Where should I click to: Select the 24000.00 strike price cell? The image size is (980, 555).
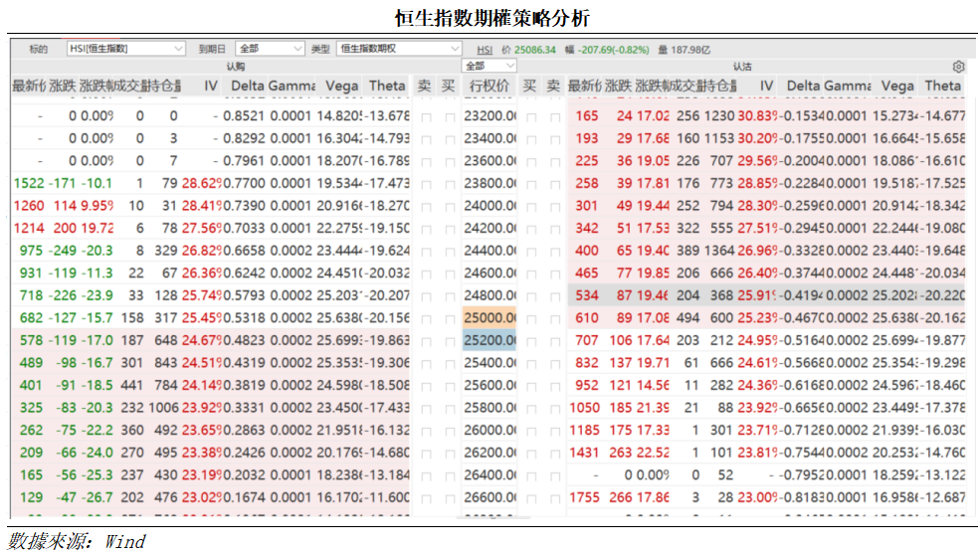pyautogui.click(x=490, y=206)
